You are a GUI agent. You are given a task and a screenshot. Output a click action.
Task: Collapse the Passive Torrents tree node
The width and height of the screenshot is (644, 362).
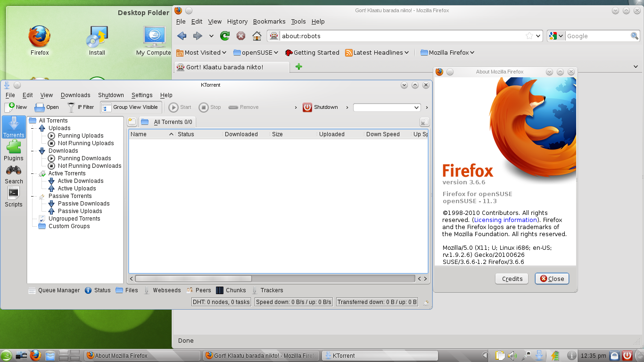click(x=33, y=196)
